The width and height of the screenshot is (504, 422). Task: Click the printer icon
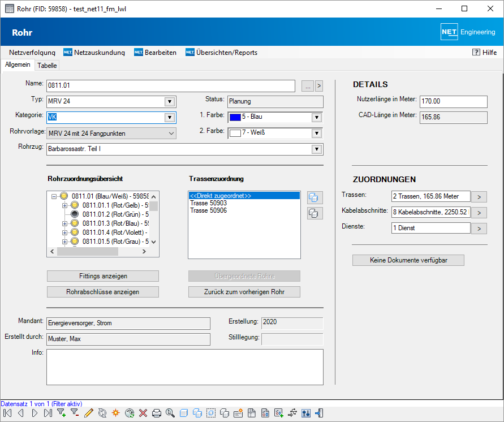click(x=157, y=414)
